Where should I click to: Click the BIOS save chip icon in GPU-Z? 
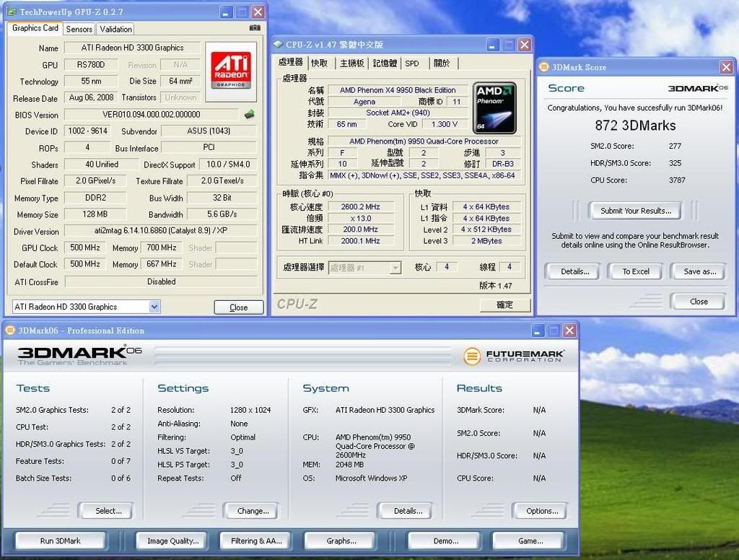click(249, 114)
